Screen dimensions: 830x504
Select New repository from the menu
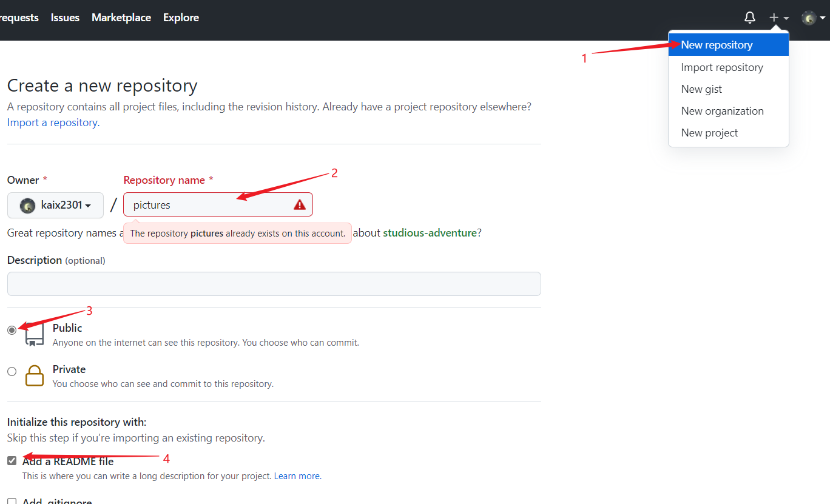click(728, 45)
